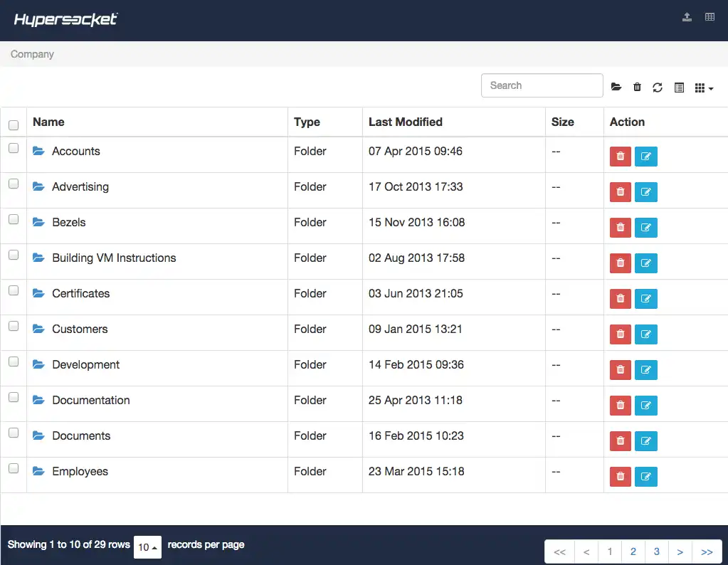Viewport: 728px width, 565px height.
Task: Jump to page 2
Action: pos(633,551)
